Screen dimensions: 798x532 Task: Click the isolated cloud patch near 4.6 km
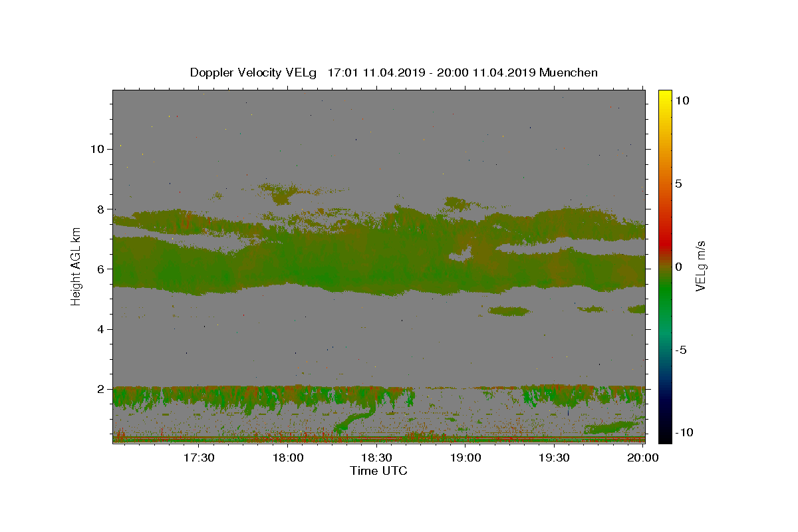[508, 311]
